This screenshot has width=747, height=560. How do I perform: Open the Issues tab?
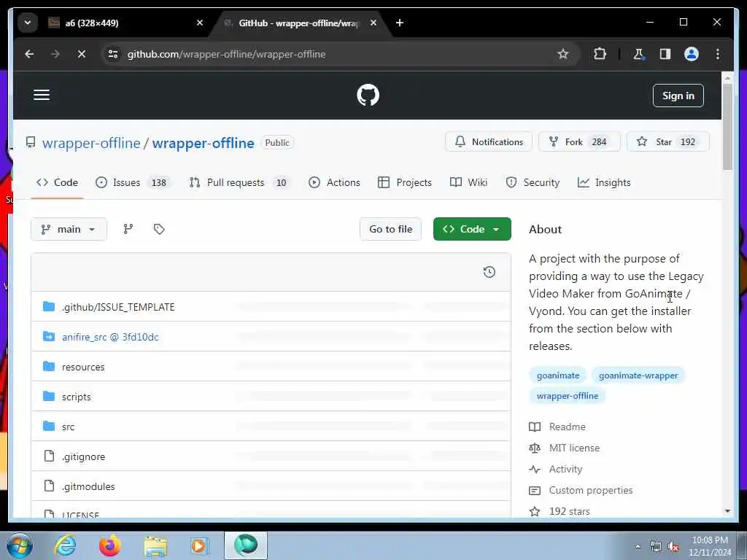point(133,182)
